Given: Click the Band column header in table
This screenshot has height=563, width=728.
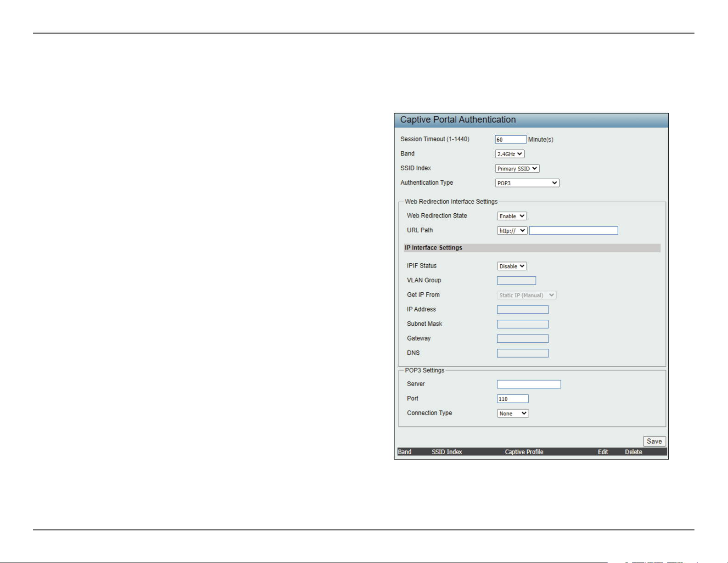Looking at the screenshot, I should 405,452.
